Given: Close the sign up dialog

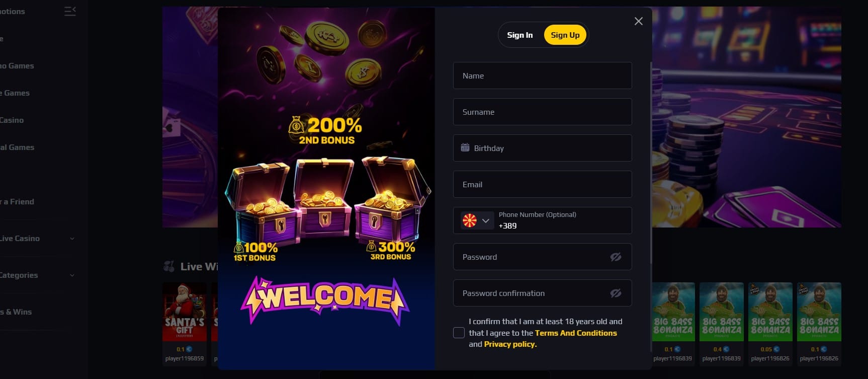Looking at the screenshot, I should (x=638, y=21).
